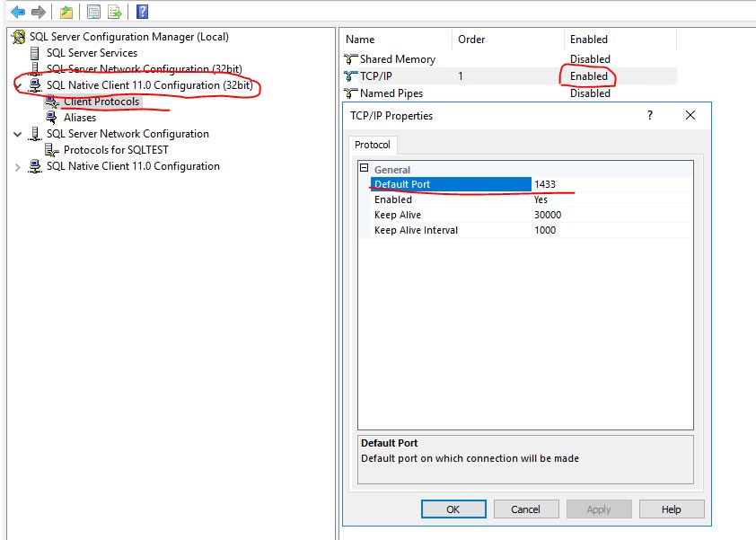Click the Client Protocols node icon

(51, 102)
